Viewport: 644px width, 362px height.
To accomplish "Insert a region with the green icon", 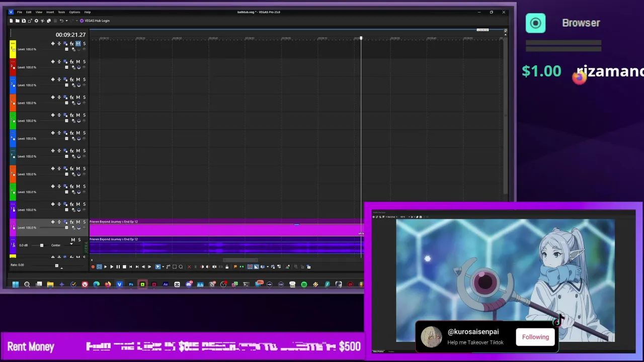I will (x=242, y=266).
